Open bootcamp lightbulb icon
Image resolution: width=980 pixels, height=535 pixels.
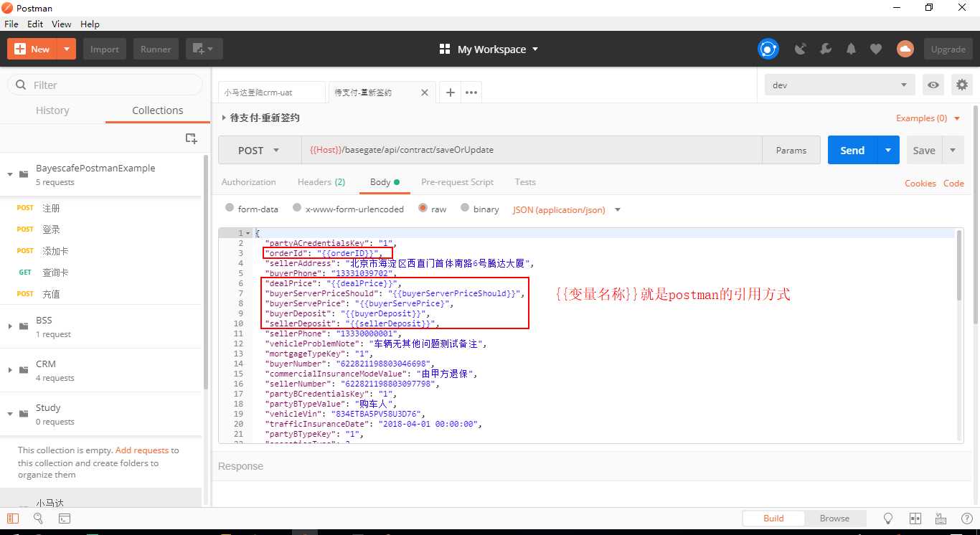click(x=888, y=518)
